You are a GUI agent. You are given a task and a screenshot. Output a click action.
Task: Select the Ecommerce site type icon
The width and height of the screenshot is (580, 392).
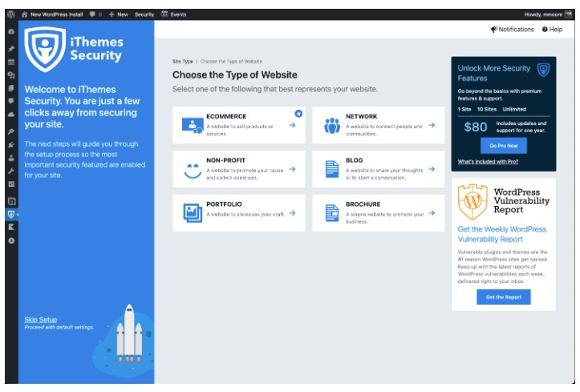(192, 125)
